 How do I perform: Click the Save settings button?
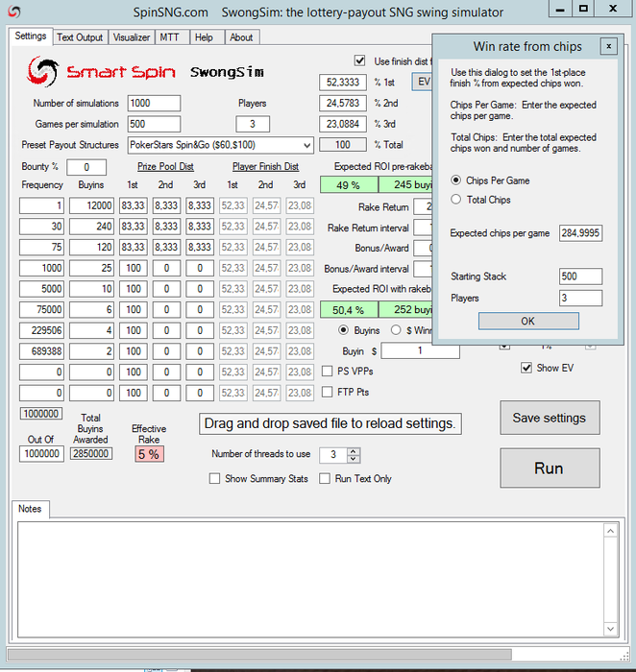(x=550, y=418)
